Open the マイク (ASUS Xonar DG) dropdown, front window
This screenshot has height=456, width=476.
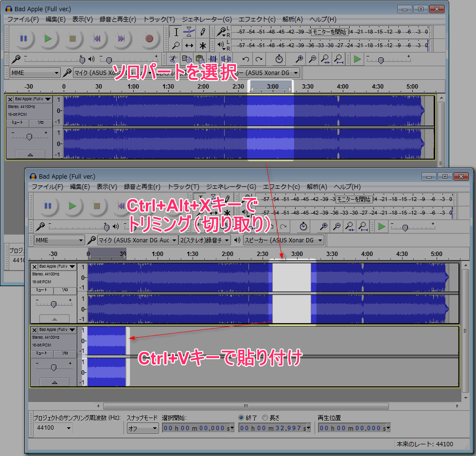137,240
